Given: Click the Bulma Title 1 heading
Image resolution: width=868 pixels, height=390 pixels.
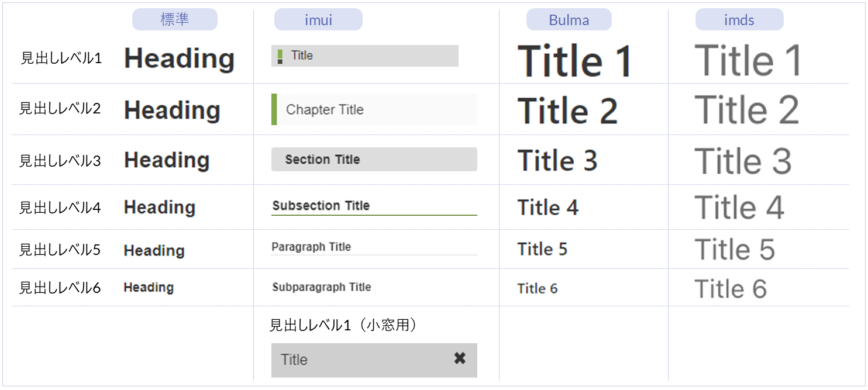Looking at the screenshot, I should [575, 61].
